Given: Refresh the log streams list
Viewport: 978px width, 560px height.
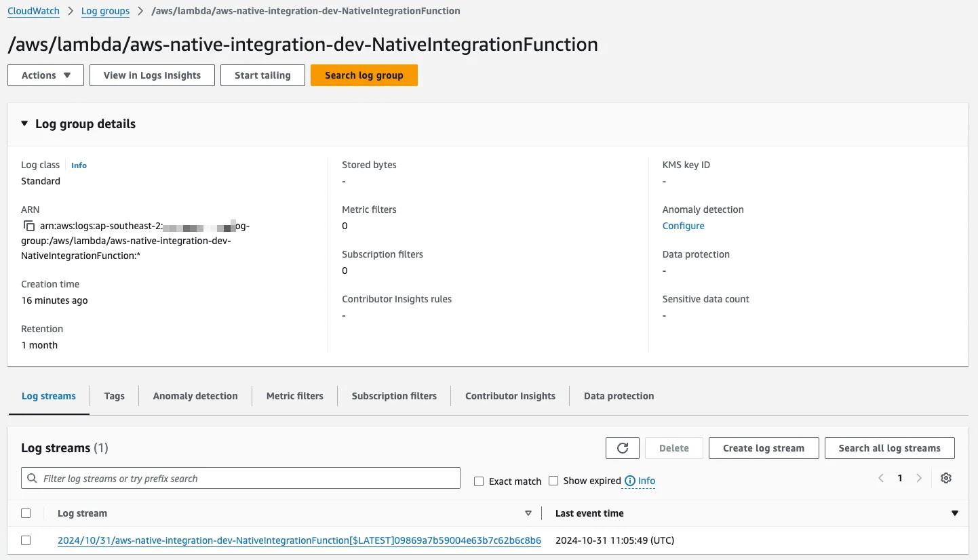Looking at the screenshot, I should (x=623, y=448).
